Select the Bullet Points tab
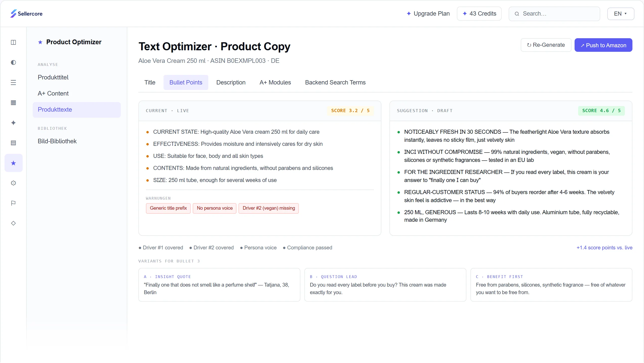644x363 pixels. 186,82
